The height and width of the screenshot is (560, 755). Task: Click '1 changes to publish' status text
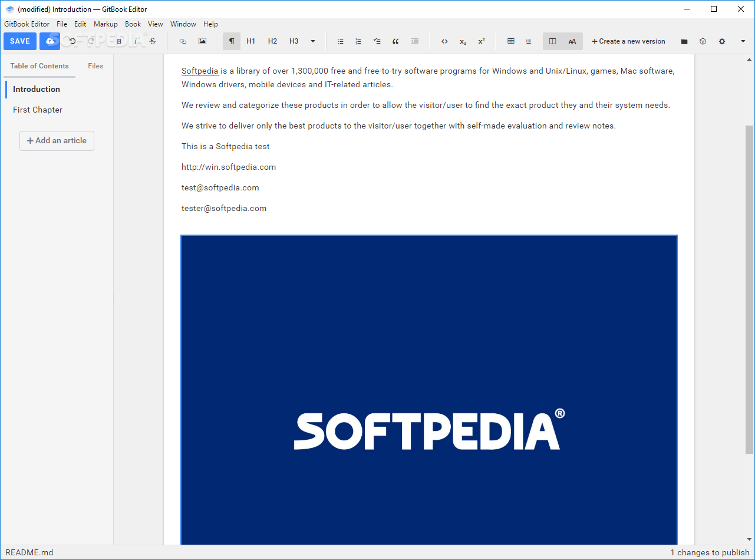pos(710,552)
